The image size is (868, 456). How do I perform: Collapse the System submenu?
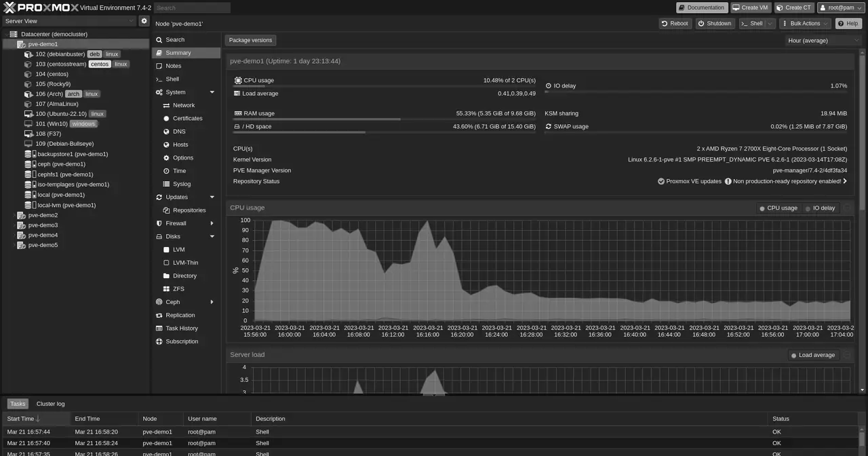coord(212,92)
